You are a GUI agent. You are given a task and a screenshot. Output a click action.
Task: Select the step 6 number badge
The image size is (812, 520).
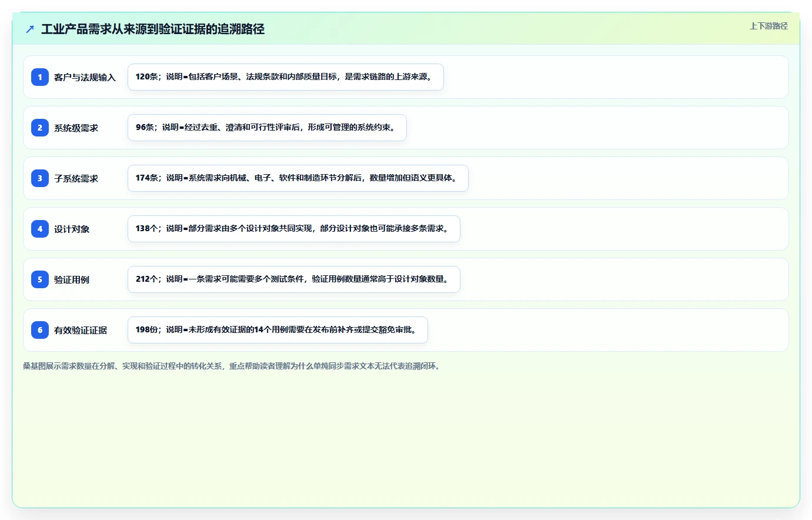[x=40, y=330]
